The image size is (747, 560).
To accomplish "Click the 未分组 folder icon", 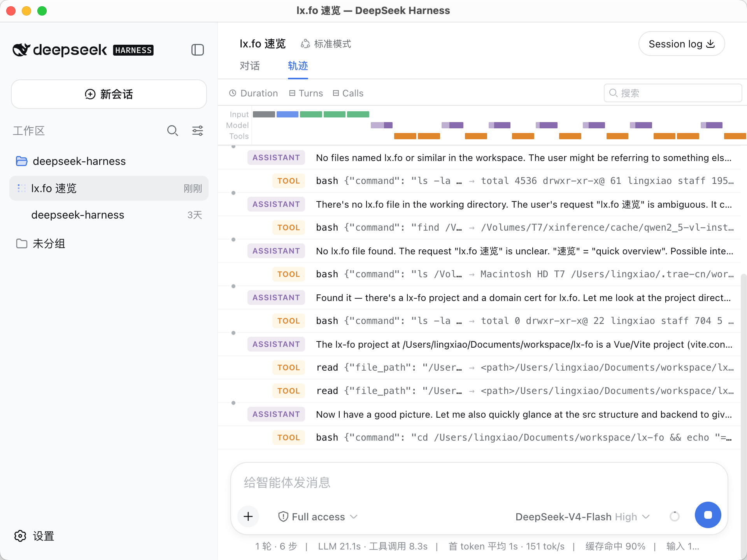I will coord(21,243).
